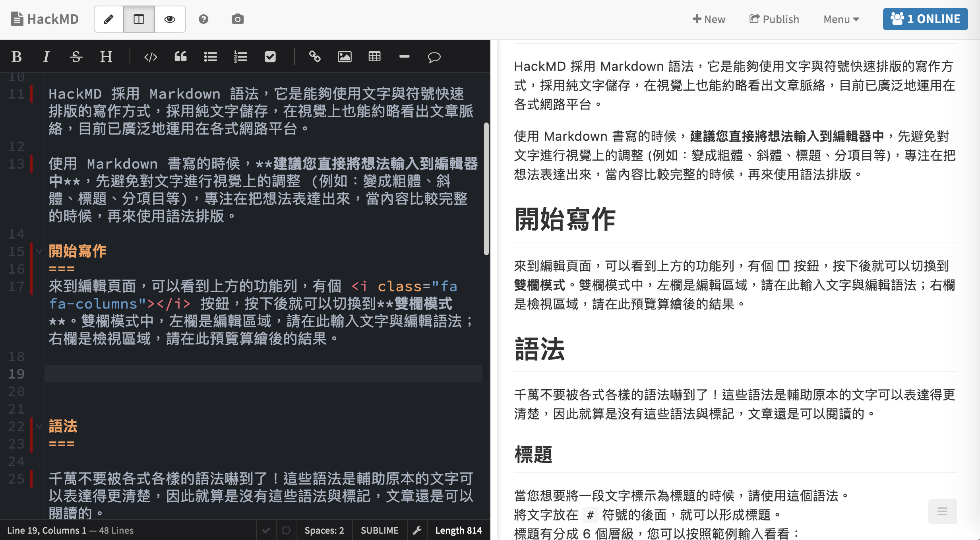Screen dimensions: 980x540
Task: Insert a blockquote with quote icon
Action: tap(180, 57)
